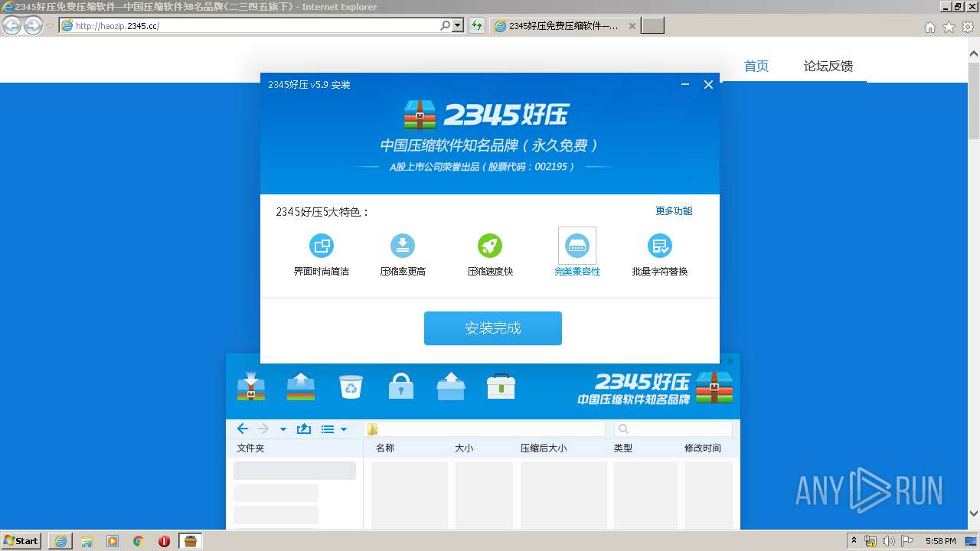Click the page vertical scrollbar thumb

click(974, 100)
